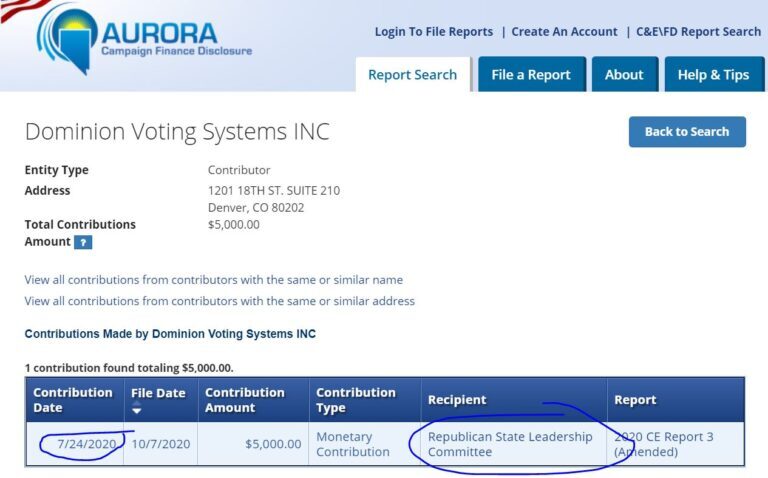Sort by the Contribution Date column header
This screenshot has width=768, height=478.
point(73,400)
